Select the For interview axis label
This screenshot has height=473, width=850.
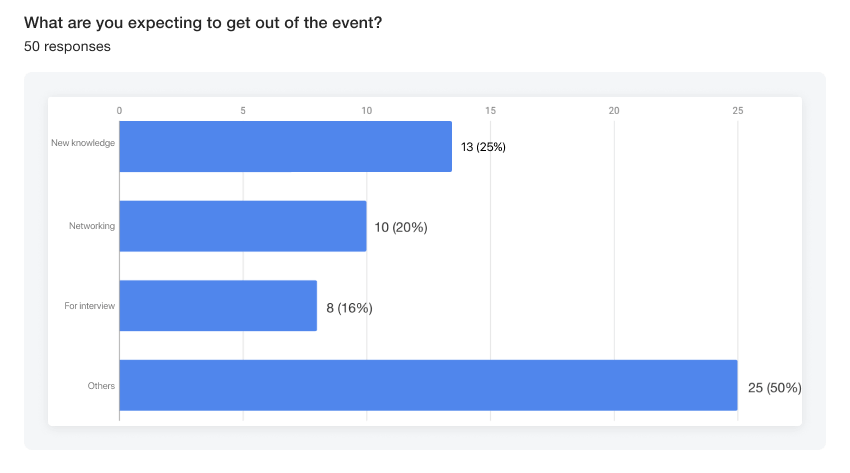(89, 305)
